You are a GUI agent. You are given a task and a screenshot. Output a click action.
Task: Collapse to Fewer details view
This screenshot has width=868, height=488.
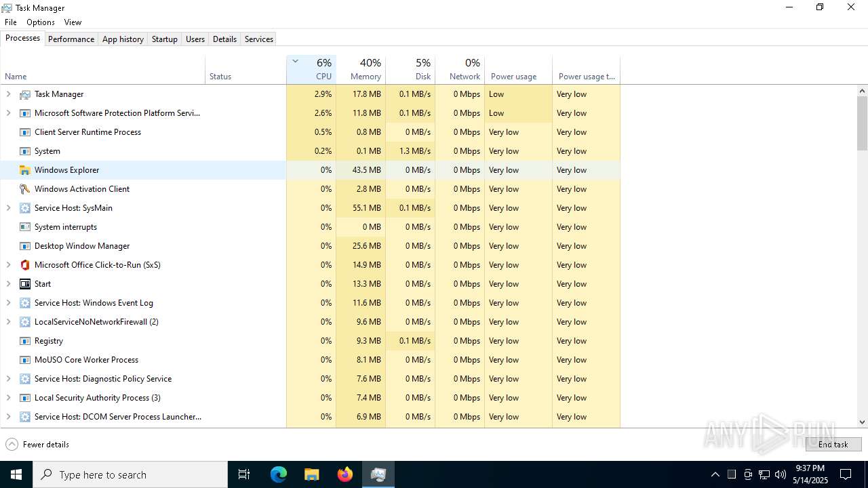[x=37, y=445]
